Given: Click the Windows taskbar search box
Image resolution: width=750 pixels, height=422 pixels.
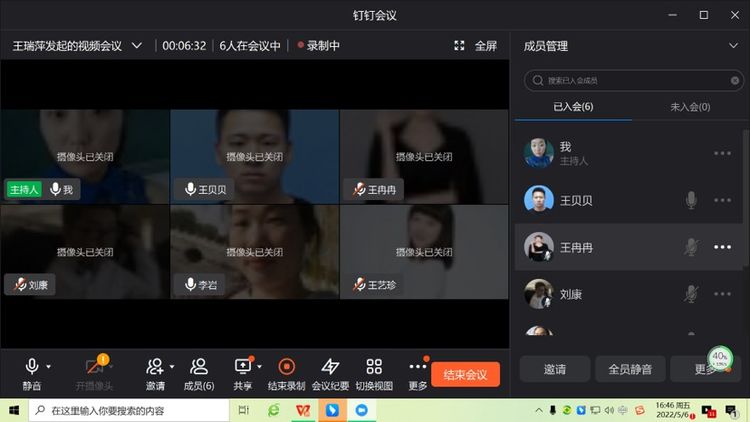Looking at the screenshot, I should [129, 411].
